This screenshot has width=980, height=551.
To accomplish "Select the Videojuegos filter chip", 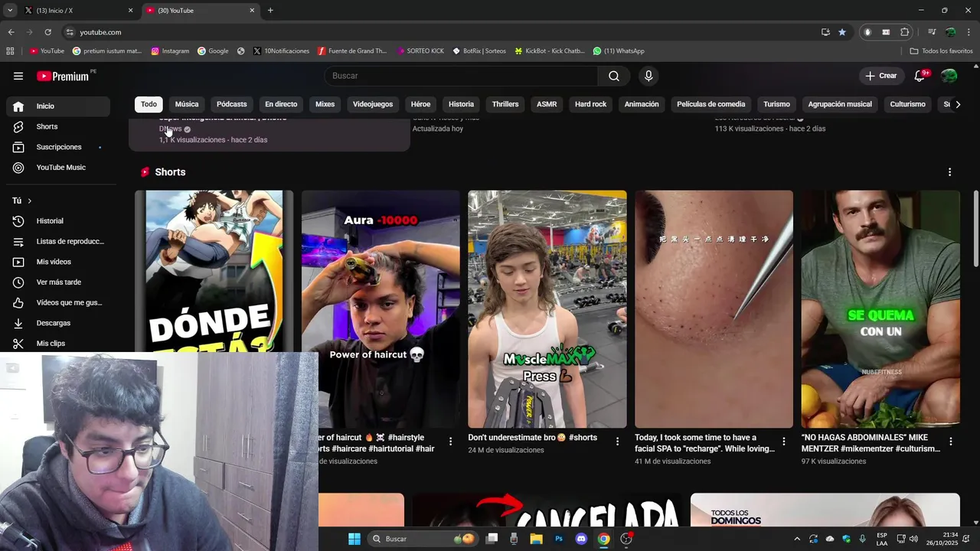I will pos(373,105).
